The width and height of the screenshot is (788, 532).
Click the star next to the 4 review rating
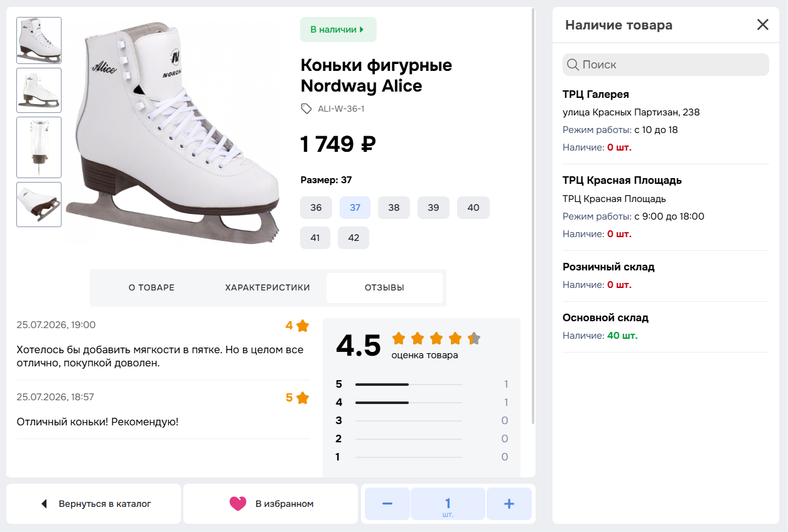tap(303, 326)
